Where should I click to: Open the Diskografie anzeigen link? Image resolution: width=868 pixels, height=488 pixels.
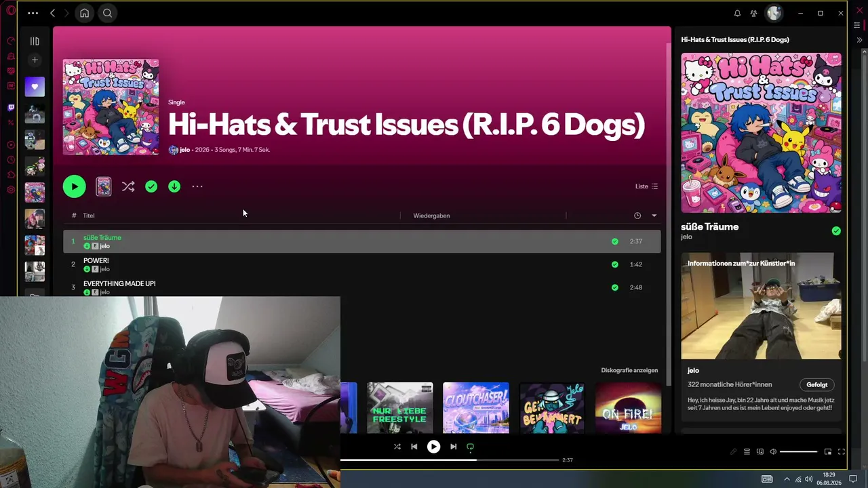[x=629, y=370]
